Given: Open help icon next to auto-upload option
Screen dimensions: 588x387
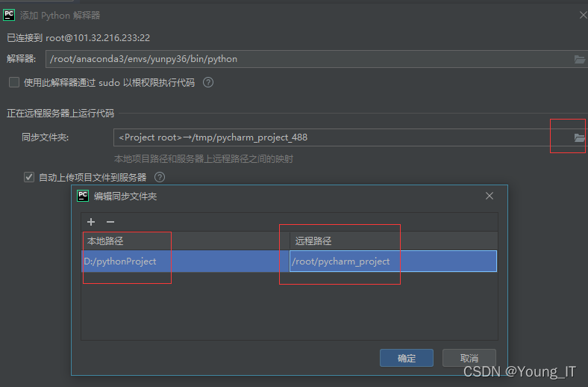Looking at the screenshot, I should (x=160, y=177).
